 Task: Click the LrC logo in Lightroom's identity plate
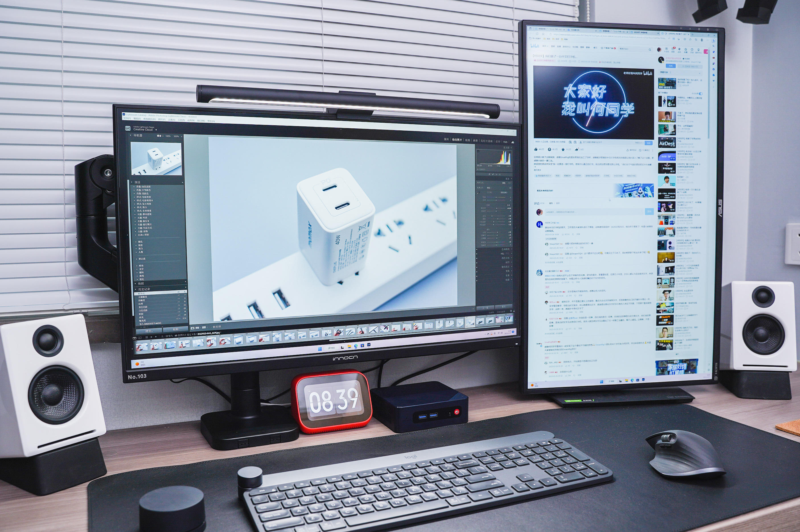tap(128, 128)
